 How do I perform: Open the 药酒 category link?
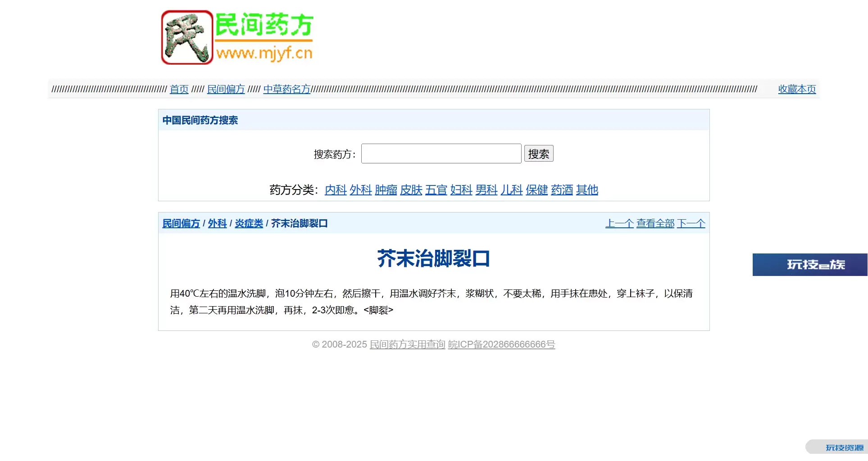pyautogui.click(x=562, y=190)
